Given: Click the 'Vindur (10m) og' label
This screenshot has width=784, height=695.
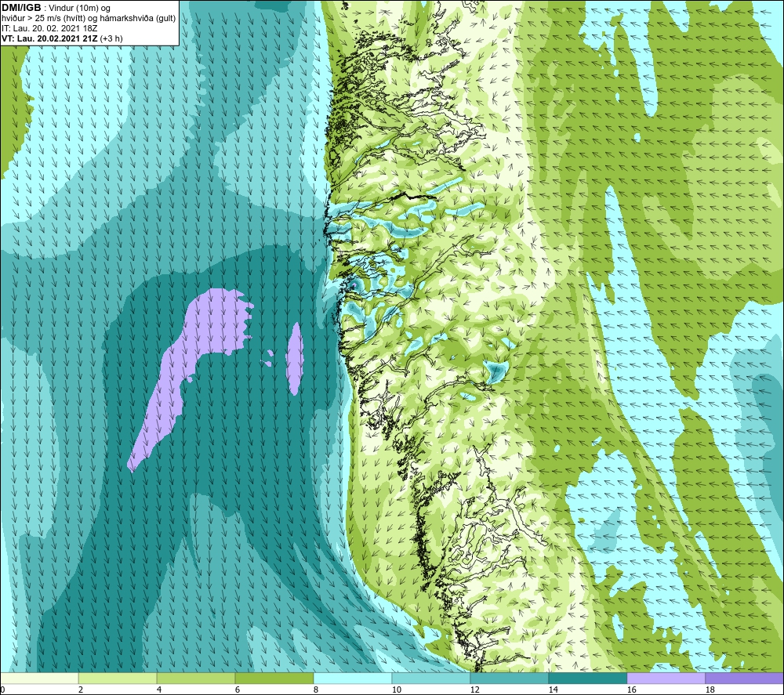Looking at the screenshot, I should [81, 9].
